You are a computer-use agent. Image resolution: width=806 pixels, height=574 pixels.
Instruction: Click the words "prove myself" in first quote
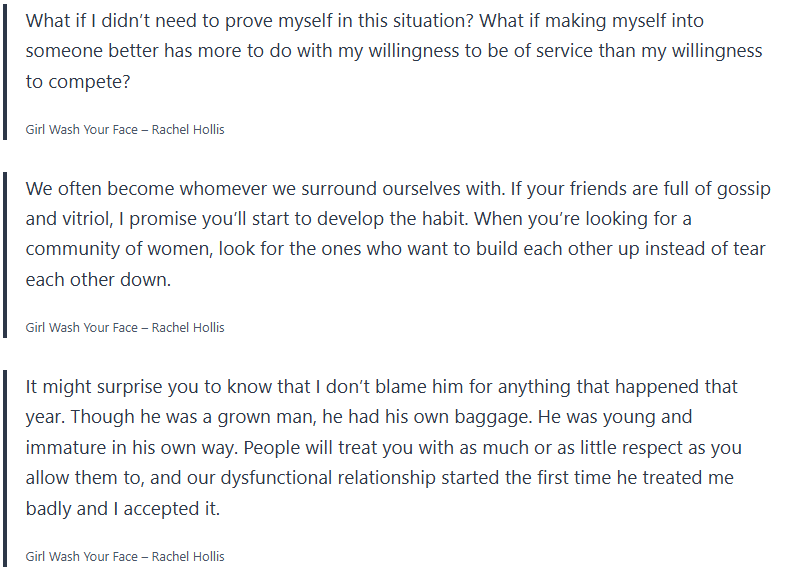pyautogui.click(x=306, y=20)
